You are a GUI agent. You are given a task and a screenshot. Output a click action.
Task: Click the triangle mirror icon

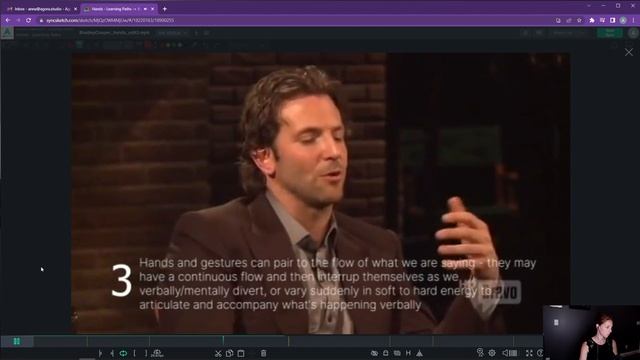pyautogui.click(x=419, y=353)
